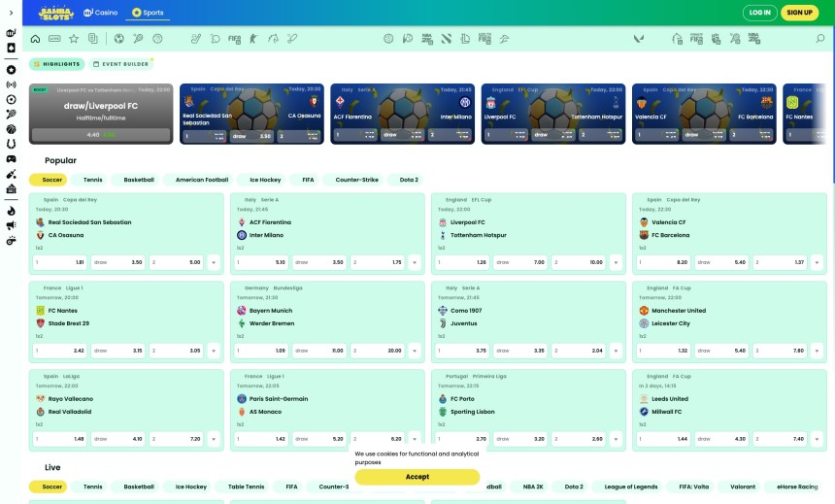Open esports gamepad icon in sidebar
835x504 pixels.
(x=11, y=158)
